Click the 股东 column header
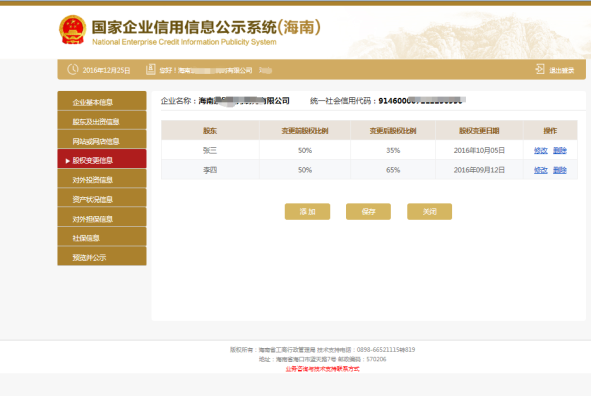591x396 pixels. click(210, 131)
